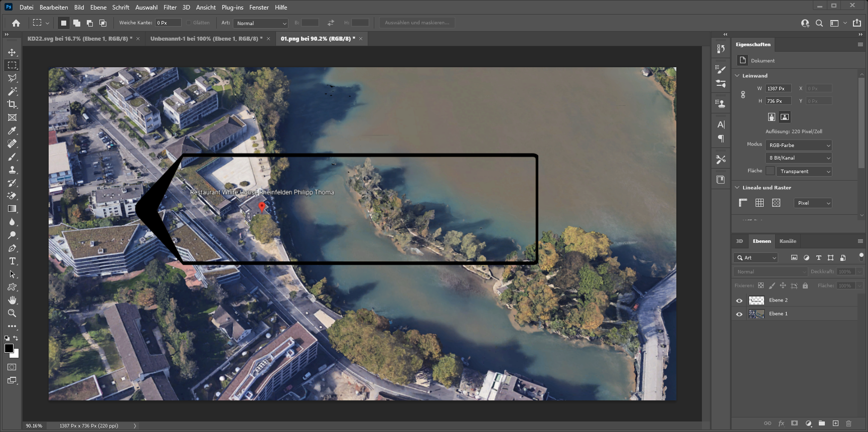Collapse the Lineale und Raster section
The image size is (868, 432).
738,188
